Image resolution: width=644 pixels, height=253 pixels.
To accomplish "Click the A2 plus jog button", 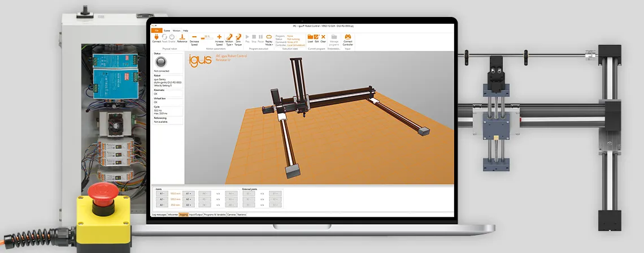I will (189, 199).
